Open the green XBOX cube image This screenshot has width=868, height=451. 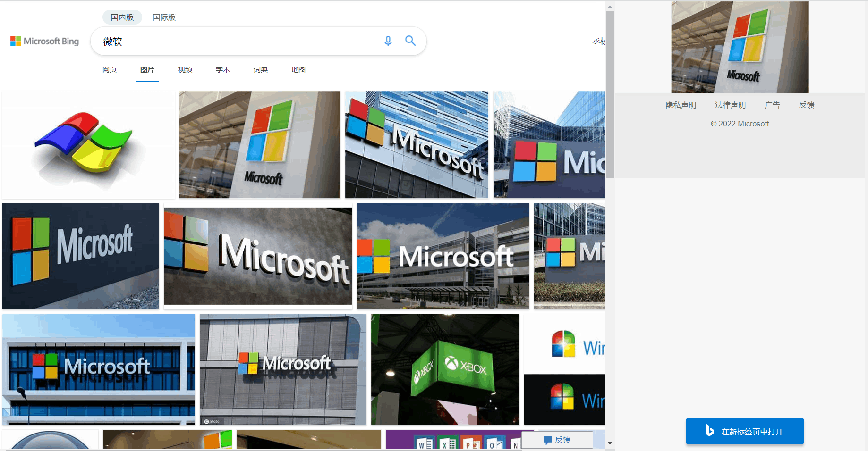pos(445,369)
